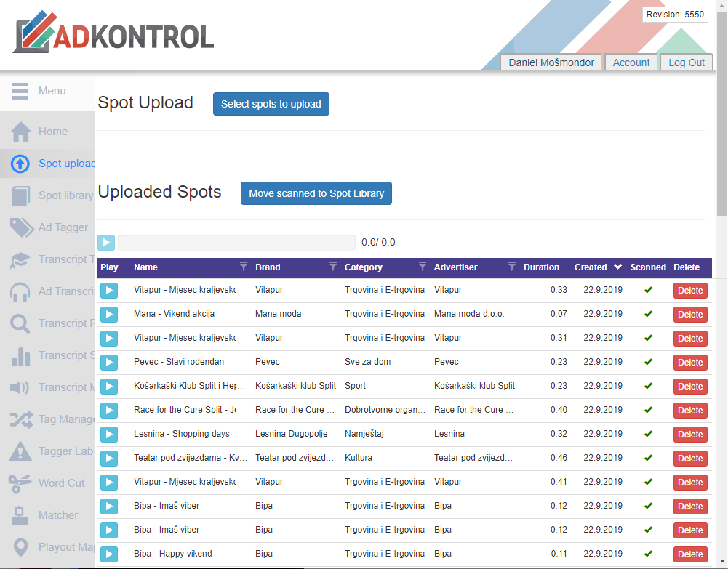
Task: Select Lesnina Dugopolje brand cell
Action: (x=291, y=434)
